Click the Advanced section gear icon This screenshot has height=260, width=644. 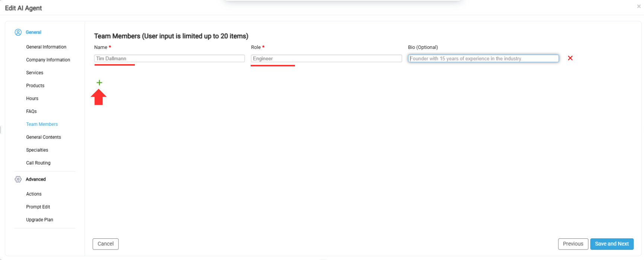click(x=18, y=179)
